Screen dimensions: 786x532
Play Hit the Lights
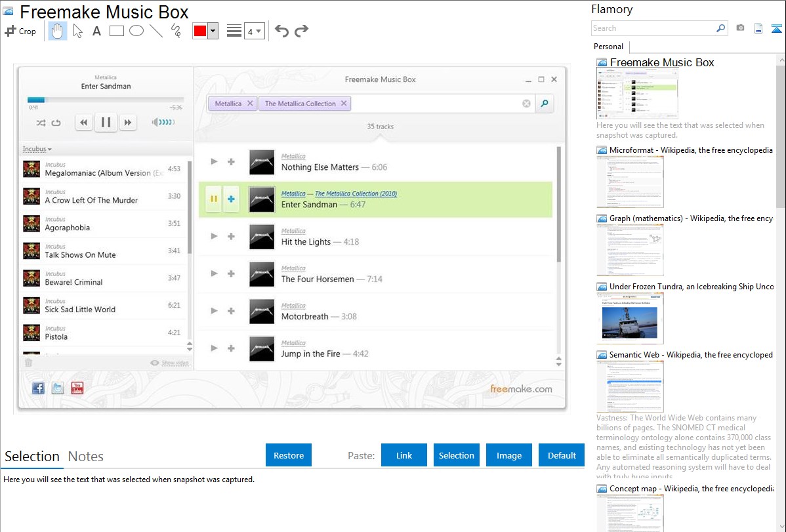click(214, 236)
